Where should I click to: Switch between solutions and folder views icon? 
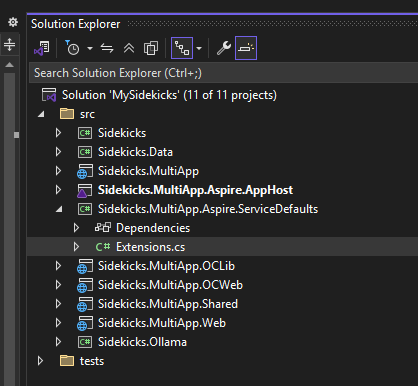point(42,48)
